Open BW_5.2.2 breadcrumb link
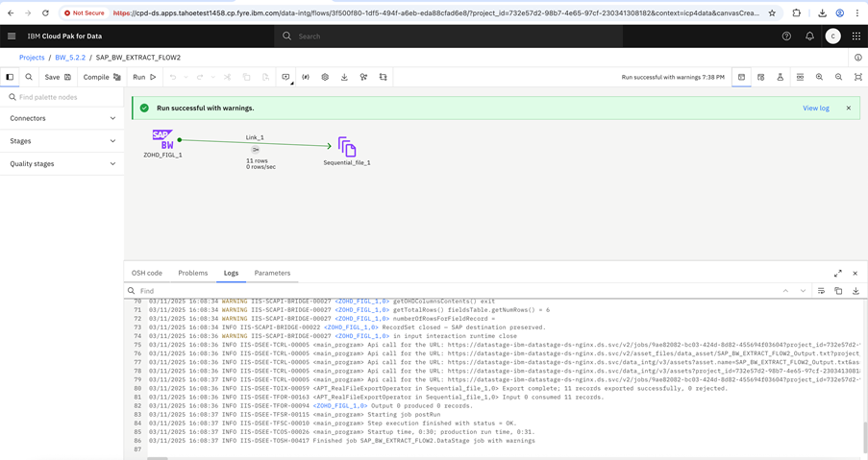 (70, 58)
